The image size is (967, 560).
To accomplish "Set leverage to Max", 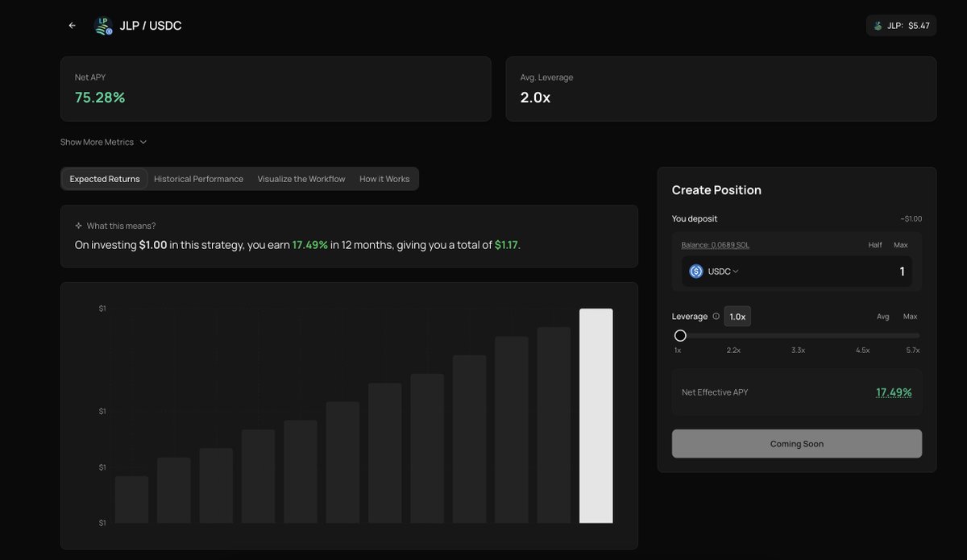I will 910,316.
